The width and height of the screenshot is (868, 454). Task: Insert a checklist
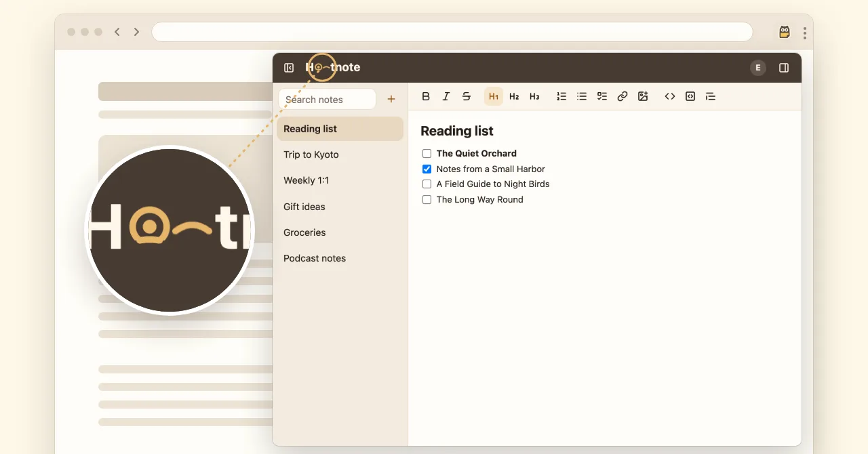pyautogui.click(x=602, y=96)
